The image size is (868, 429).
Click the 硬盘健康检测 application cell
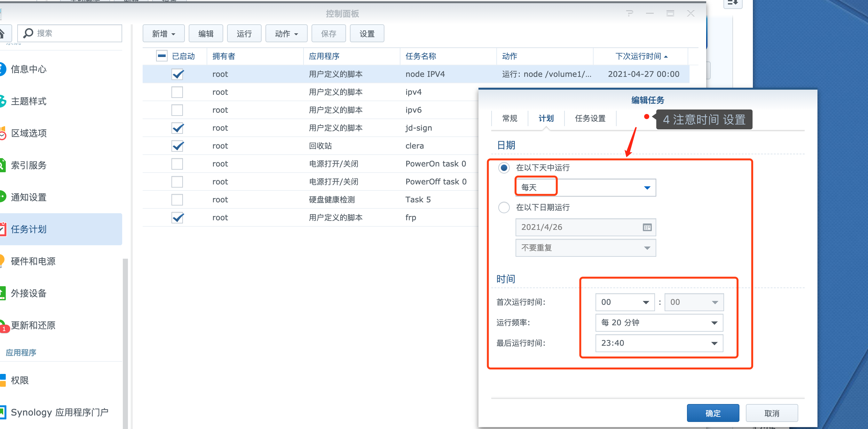pyautogui.click(x=332, y=200)
